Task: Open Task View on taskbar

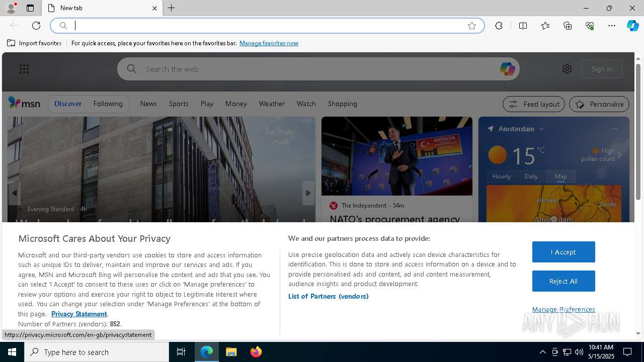Action: [x=181, y=352]
